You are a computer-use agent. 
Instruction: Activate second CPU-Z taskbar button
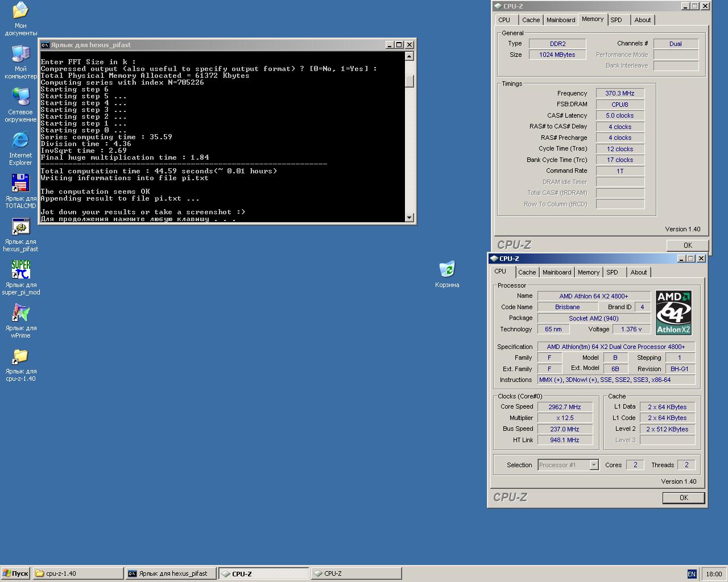point(356,573)
